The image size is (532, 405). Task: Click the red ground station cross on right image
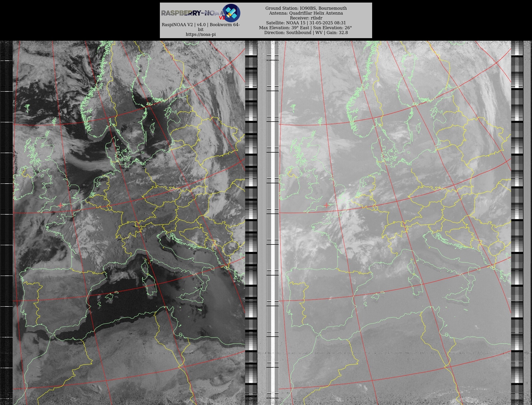point(326,205)
